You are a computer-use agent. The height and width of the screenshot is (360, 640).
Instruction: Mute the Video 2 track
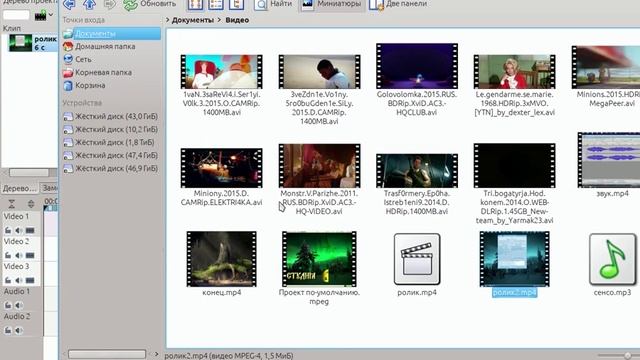[x=18, y=256]
